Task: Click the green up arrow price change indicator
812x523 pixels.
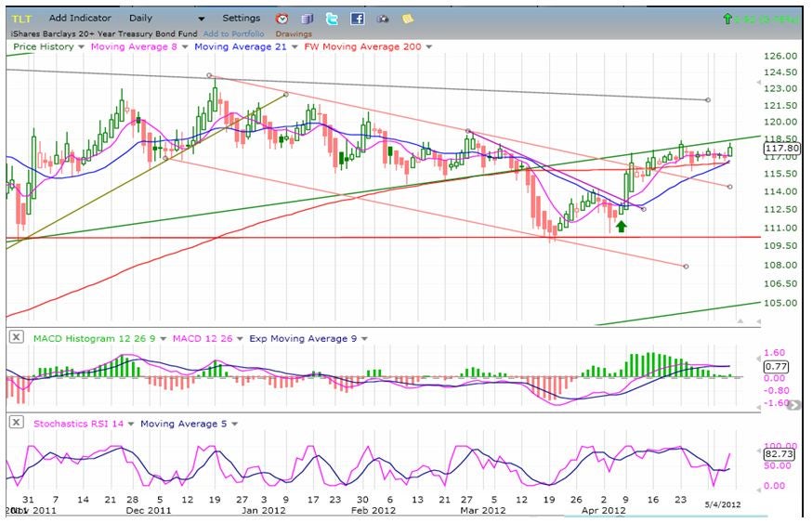Action: (727, 20)
